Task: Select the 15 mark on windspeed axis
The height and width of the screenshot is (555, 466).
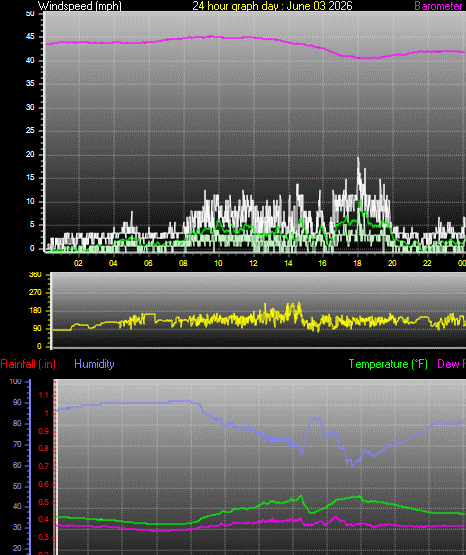Action: coord(30,178)
